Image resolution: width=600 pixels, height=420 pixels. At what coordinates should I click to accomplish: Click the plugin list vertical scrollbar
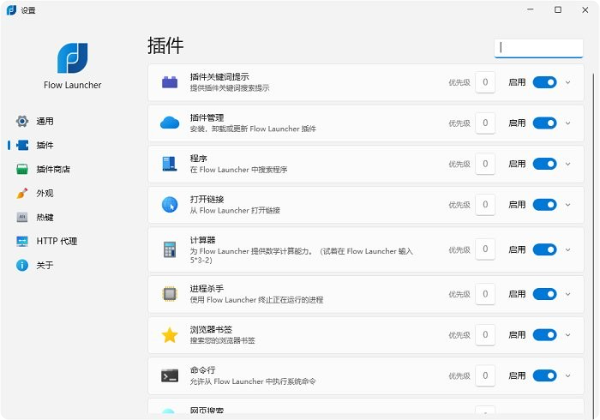point(593,245)
